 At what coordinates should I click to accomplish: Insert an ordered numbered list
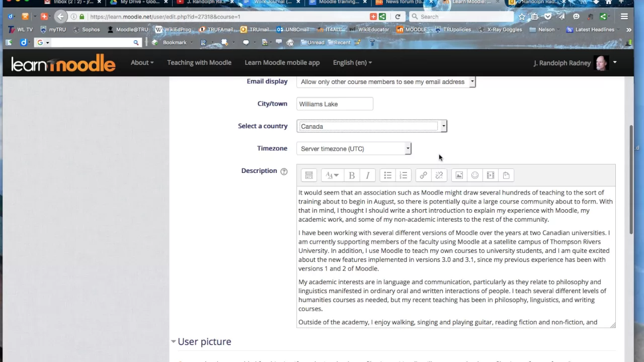tap(404, 175)
